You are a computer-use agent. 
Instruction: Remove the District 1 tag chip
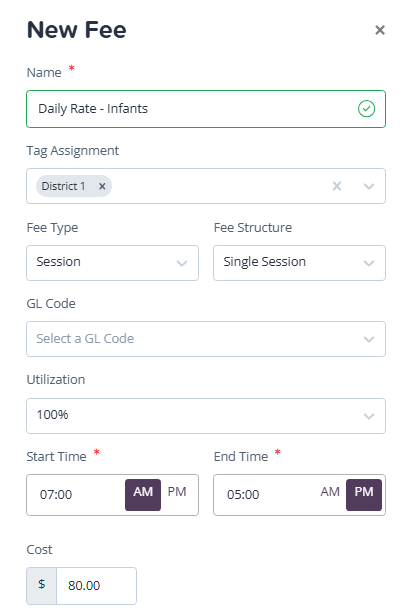pos(102,186)
